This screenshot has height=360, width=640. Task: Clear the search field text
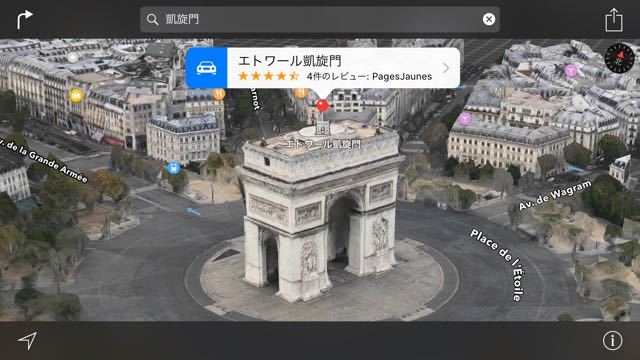(x=489, y=19)
